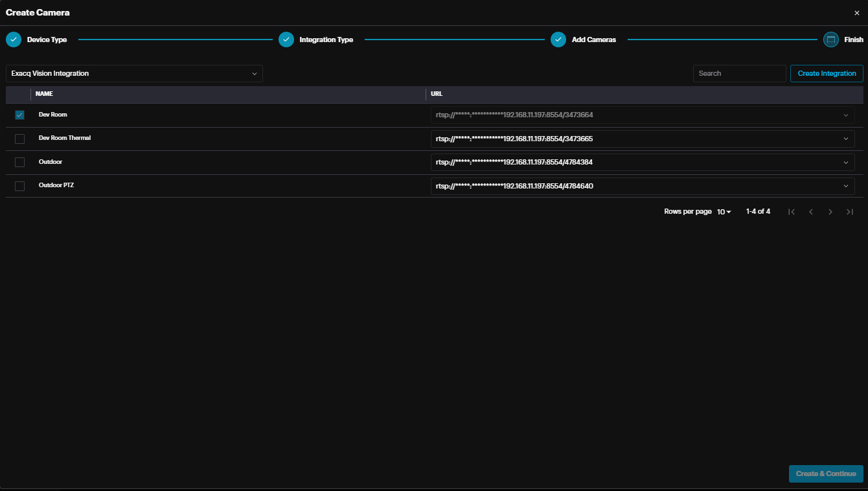Jump to the last page of results
This screenshot has height=491, width=868.
(850, 212)
